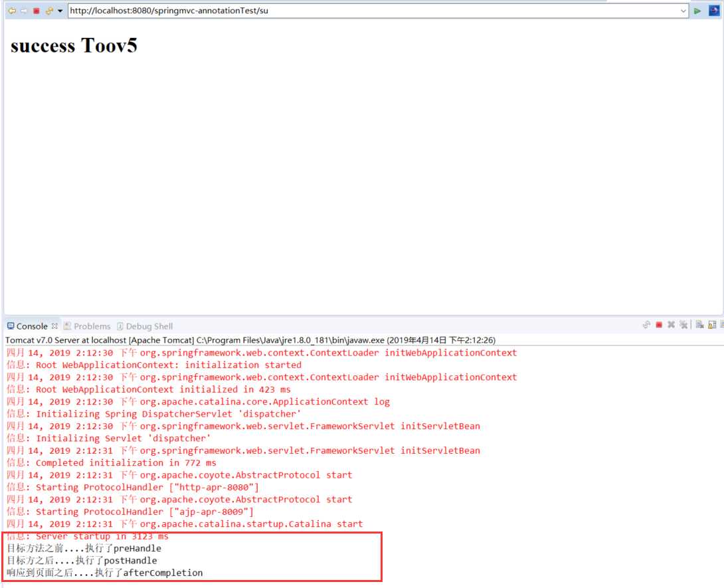Click the afterCompletion output line
This screenshot has height=588, width=724.
pos(104,573)
